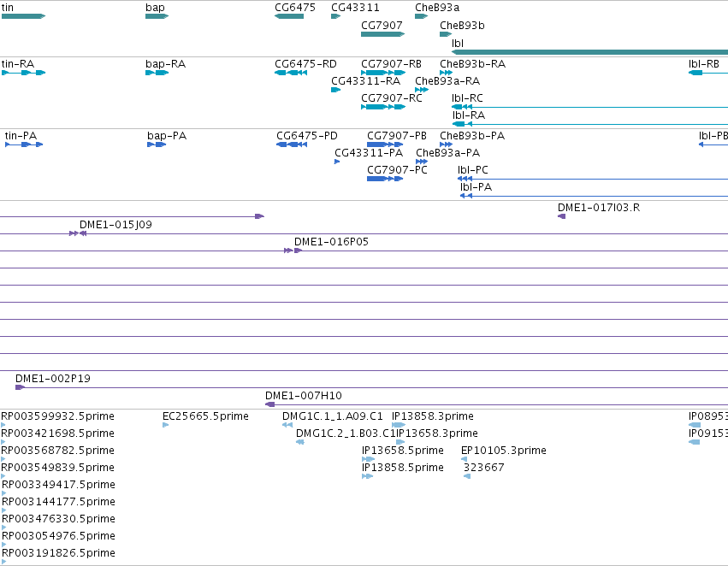Select the CG43311 gene label
This screenshot has width=728, height=566.
click(355, 8)
